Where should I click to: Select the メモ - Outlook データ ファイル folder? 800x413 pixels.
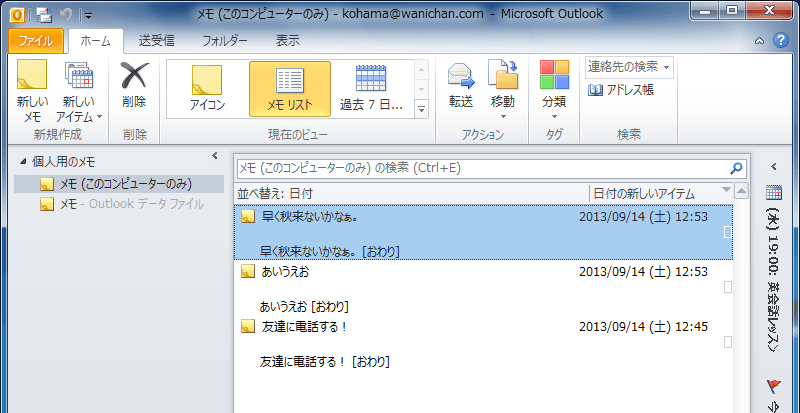tap(119, 204)
